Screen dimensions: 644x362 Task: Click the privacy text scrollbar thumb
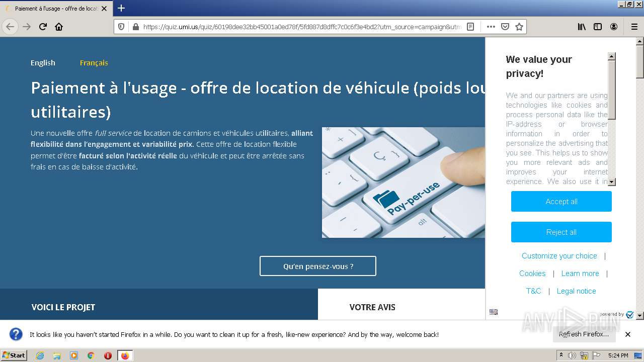(612, 90)
